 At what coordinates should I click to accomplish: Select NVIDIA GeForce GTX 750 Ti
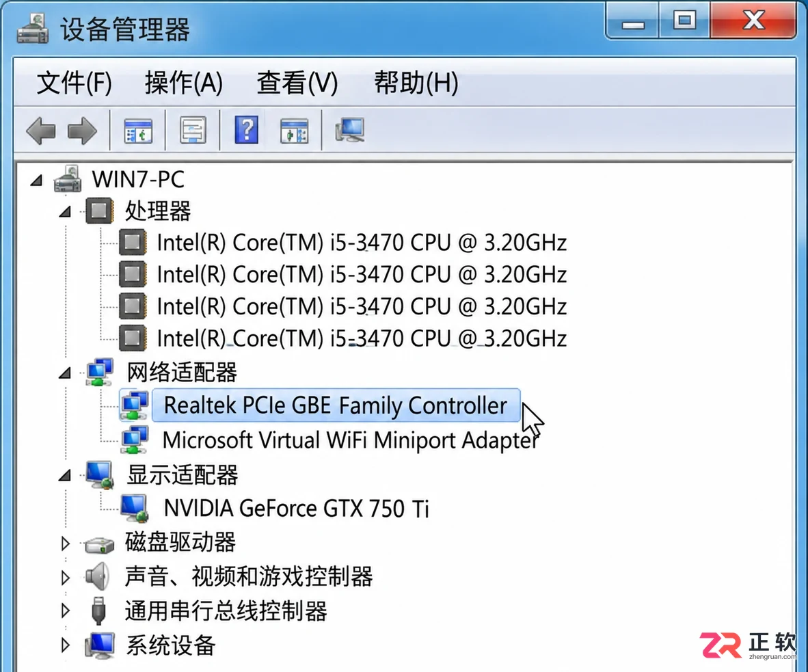point(296,508)
